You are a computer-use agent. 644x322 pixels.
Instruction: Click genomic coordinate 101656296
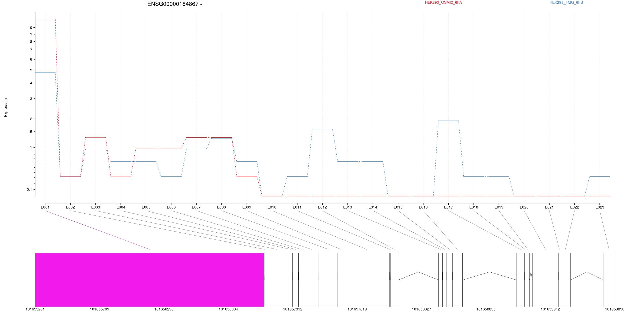tap(164, 309)
